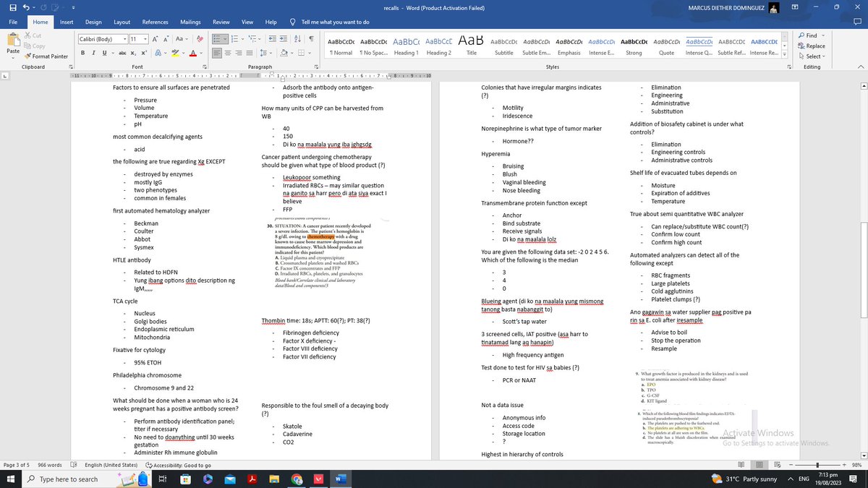
Task: Apply the Title style
Action: (471, 46)
